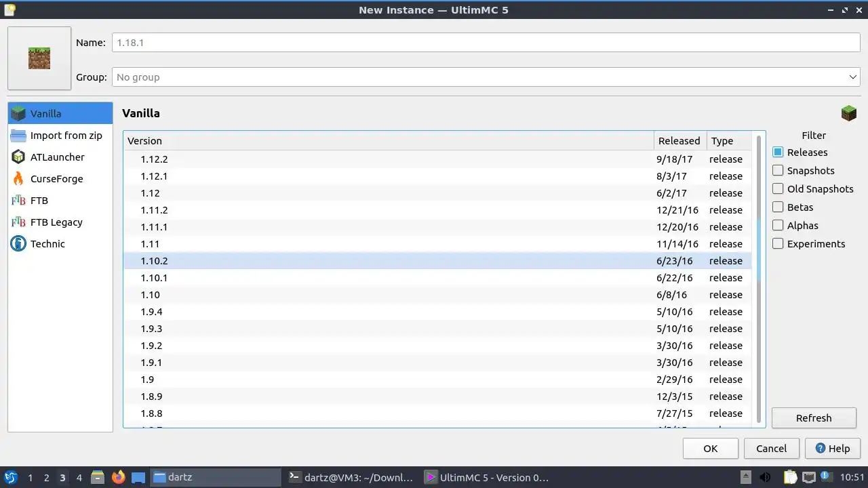Click the 10:51 clock in taskbar
The height and width of the screenshot is (488, 868).
point(852,477)
